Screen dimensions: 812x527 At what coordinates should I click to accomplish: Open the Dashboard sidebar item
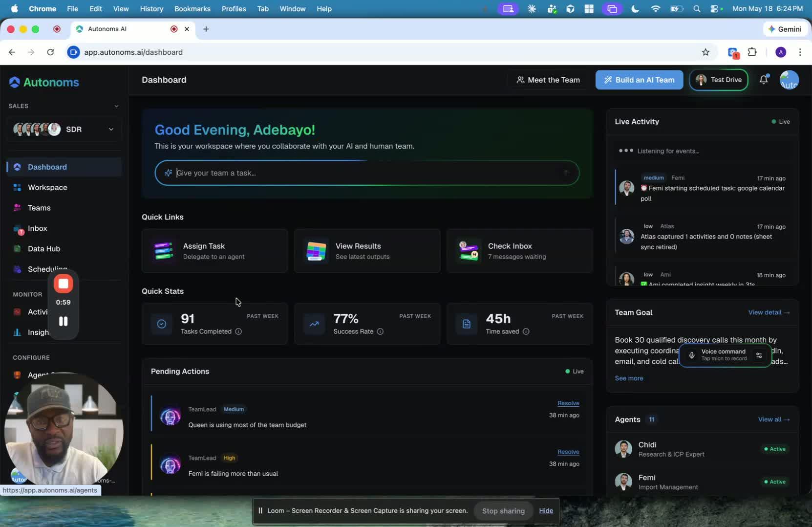point(64,167)
